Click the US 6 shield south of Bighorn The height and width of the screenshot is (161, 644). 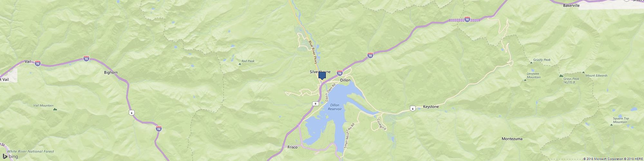pyautogui.click(x=132, y=112)
